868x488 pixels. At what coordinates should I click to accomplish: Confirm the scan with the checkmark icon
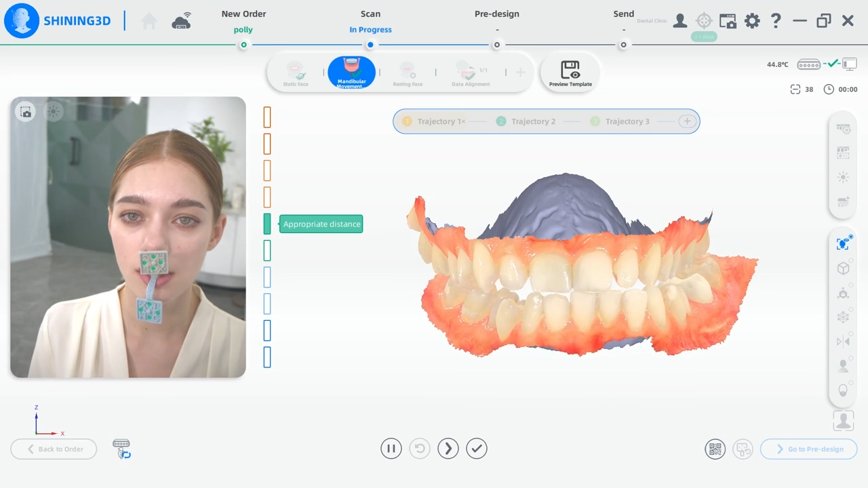coord(477,448)
